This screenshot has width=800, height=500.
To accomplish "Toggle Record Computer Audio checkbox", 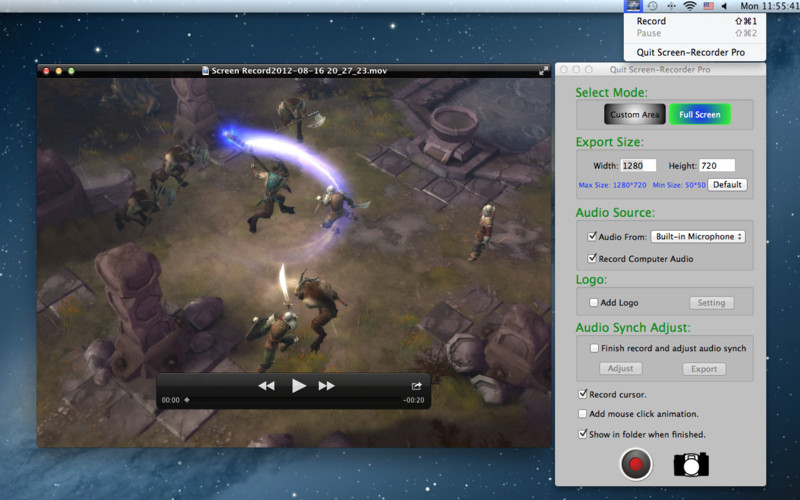I will (592, 258).
